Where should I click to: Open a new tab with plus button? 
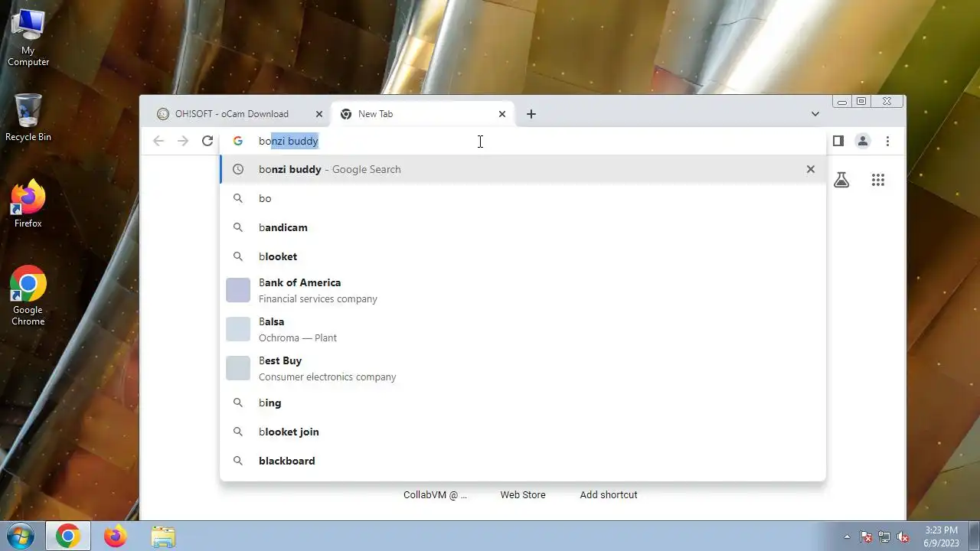click(531, 114)
